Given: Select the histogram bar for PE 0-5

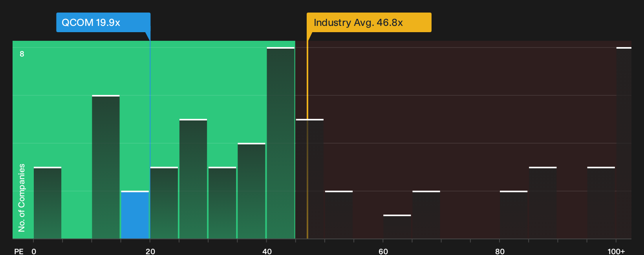Looking at the screenshot, I should click(x=48, y=203).
